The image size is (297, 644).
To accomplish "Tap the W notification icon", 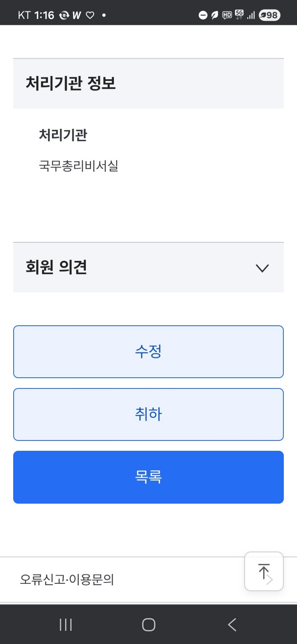I will point(77,15).
